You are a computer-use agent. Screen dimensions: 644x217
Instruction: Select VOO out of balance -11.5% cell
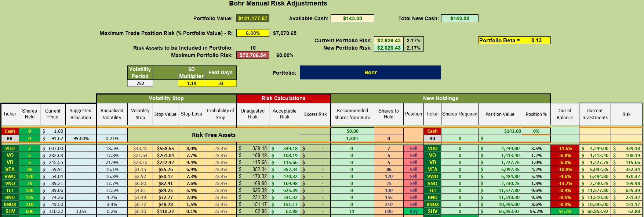pyautogui.click(x=565, y=149)
